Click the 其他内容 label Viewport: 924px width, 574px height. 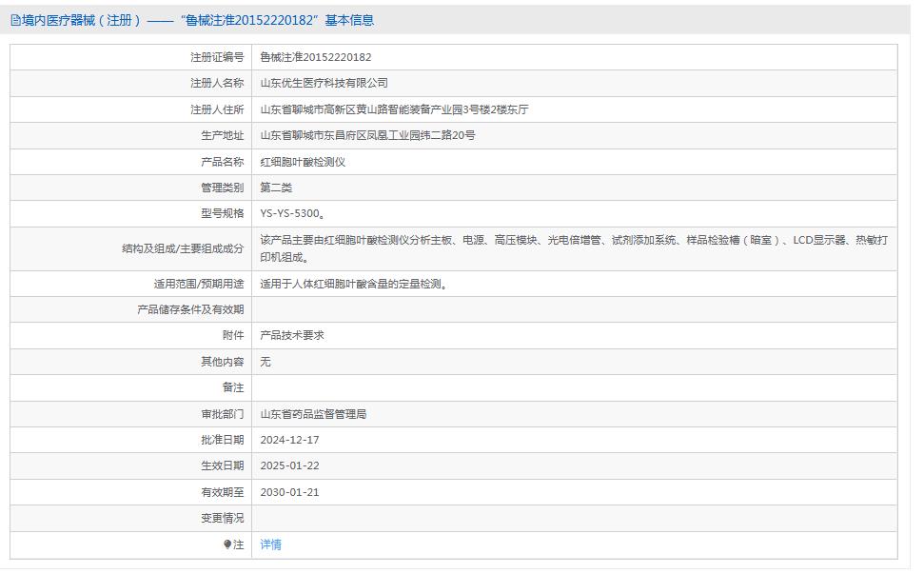(x=222, y=362)
